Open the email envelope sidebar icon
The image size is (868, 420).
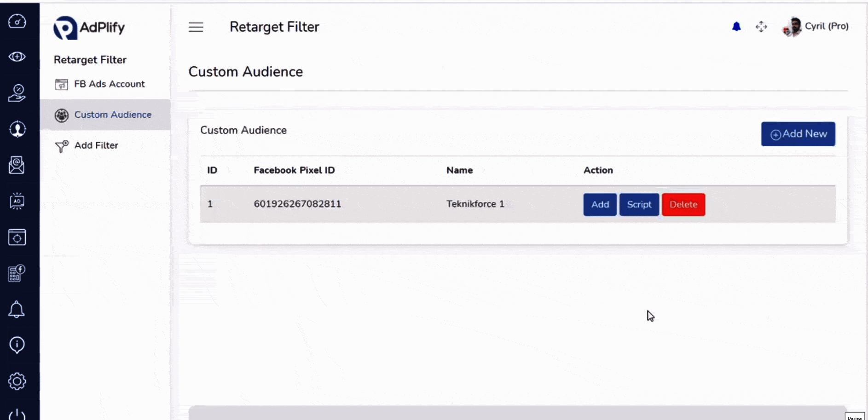coord(17,165)
